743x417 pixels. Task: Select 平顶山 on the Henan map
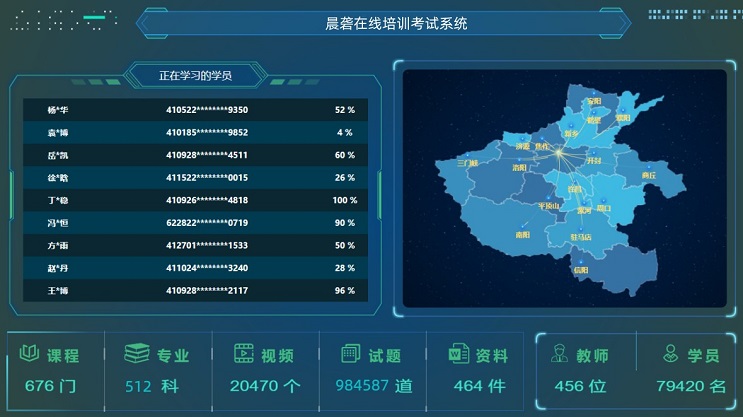[x=549, y=206]
